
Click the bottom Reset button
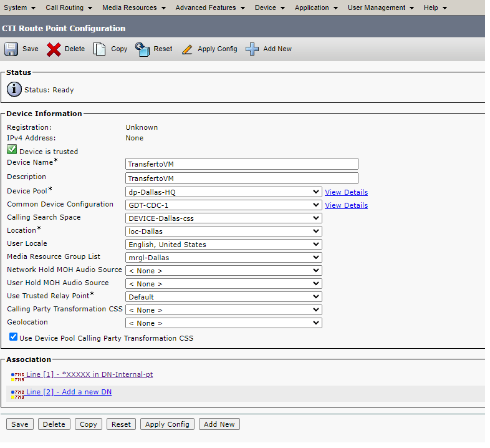coord(121,424)
